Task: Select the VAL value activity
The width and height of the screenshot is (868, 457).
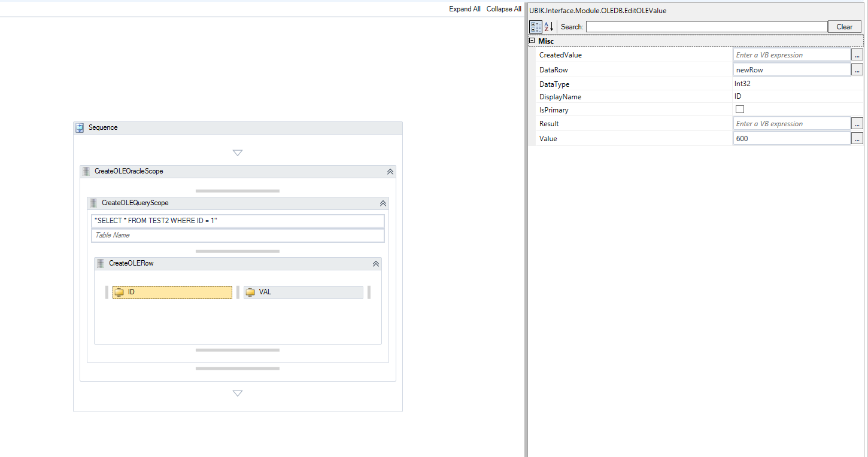Action: pyautogui.click(x=304, y=293)
